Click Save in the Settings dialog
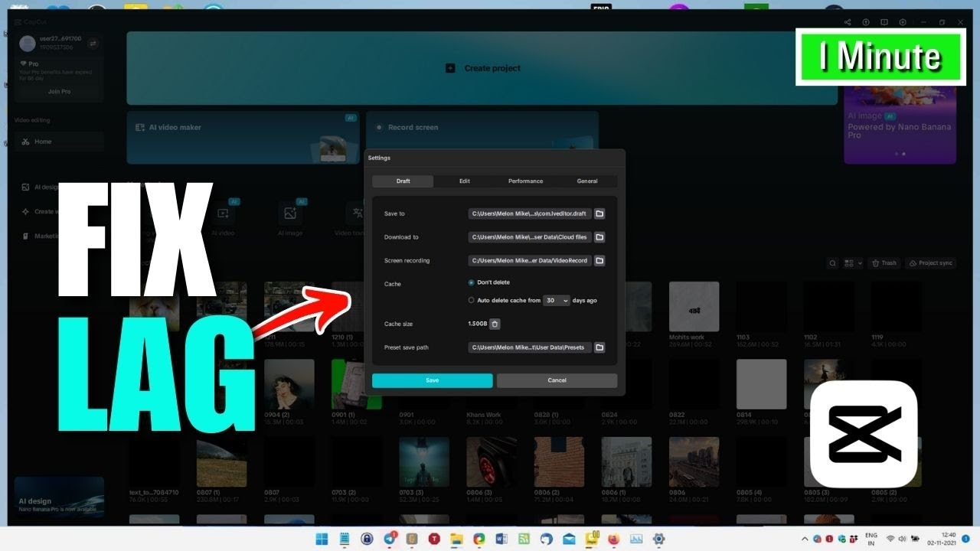 (x=433, y=380)
